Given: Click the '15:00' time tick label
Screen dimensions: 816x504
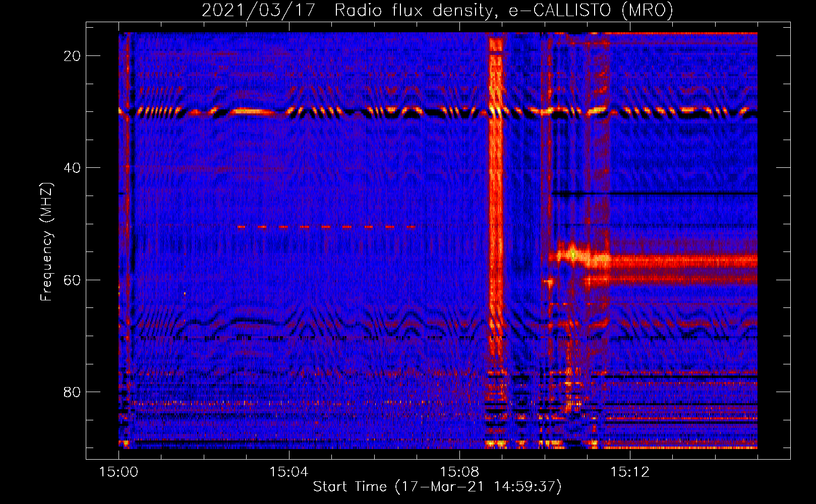Looking at the screenshot, I should click(x=119, y=472).
